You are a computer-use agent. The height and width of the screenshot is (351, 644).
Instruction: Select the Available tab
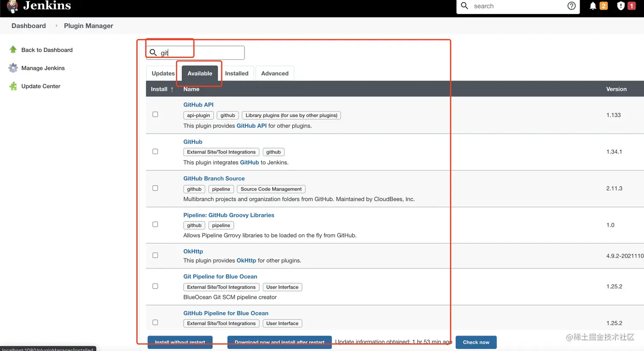(200, 73)
